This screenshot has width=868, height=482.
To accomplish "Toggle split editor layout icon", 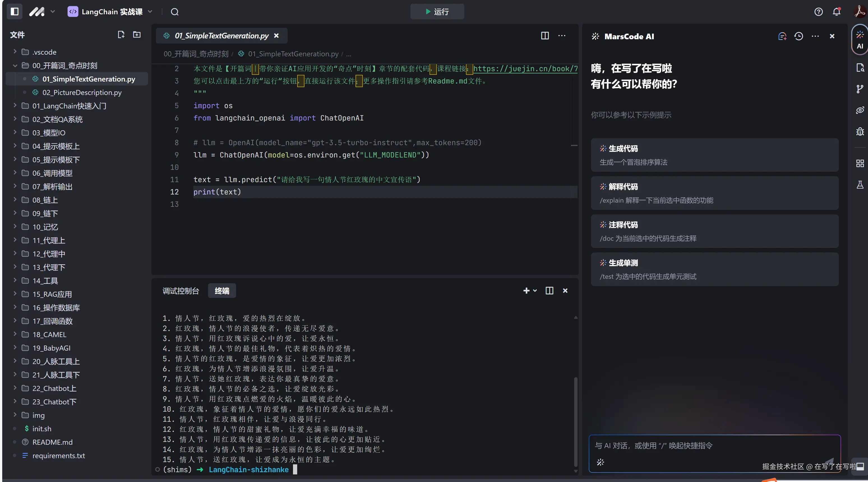I will coord(545,36).
